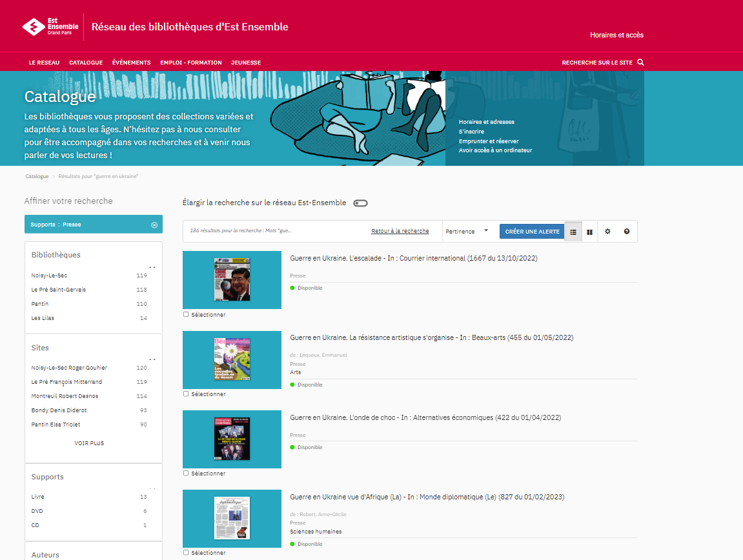The height and width of the screenshot is (560, 743).
Task: Click author Robert, Anne-Cécile
Action: pyautogui.click(x=323, y=514)
